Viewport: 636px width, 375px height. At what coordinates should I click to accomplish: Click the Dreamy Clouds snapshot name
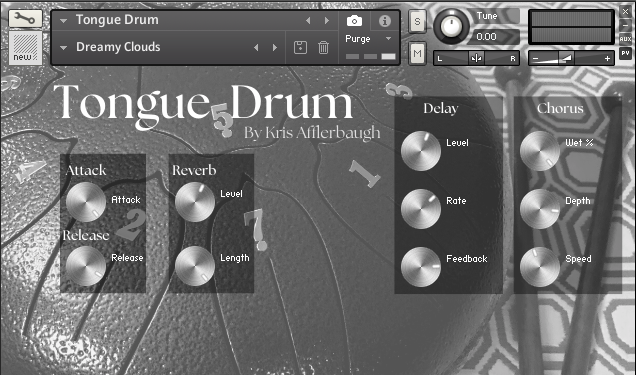(x=118, y=47)
